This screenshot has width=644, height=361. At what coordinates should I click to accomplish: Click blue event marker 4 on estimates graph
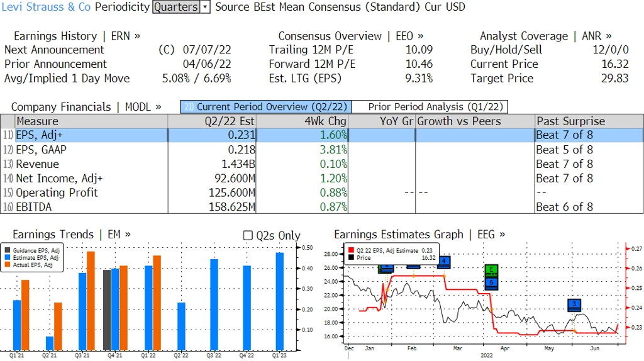pos(443,262)
